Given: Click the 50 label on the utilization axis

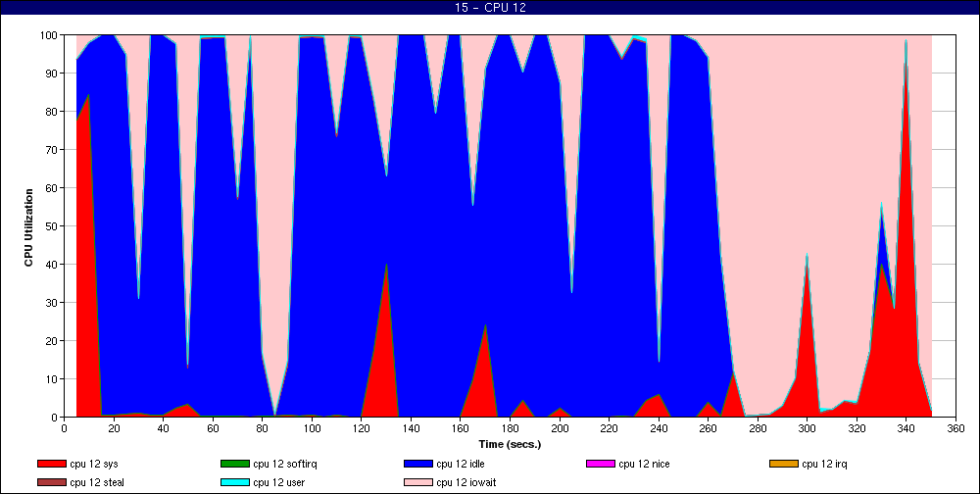Looking at the screenshot, I should click(x=50, y=226).
